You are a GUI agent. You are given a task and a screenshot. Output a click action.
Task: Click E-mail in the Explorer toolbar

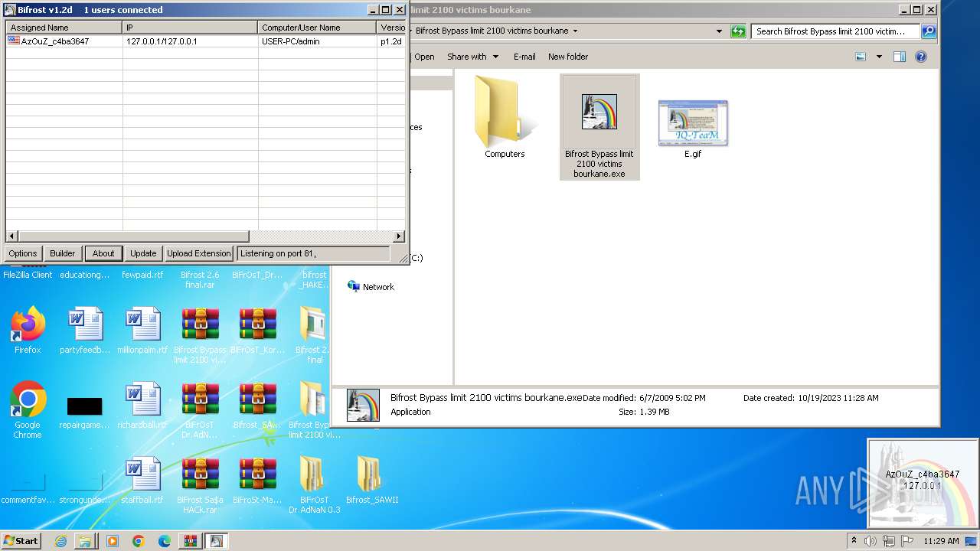coord(524,57)
